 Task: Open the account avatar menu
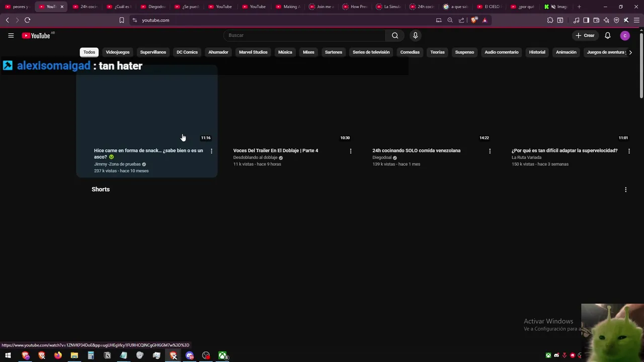625,35
